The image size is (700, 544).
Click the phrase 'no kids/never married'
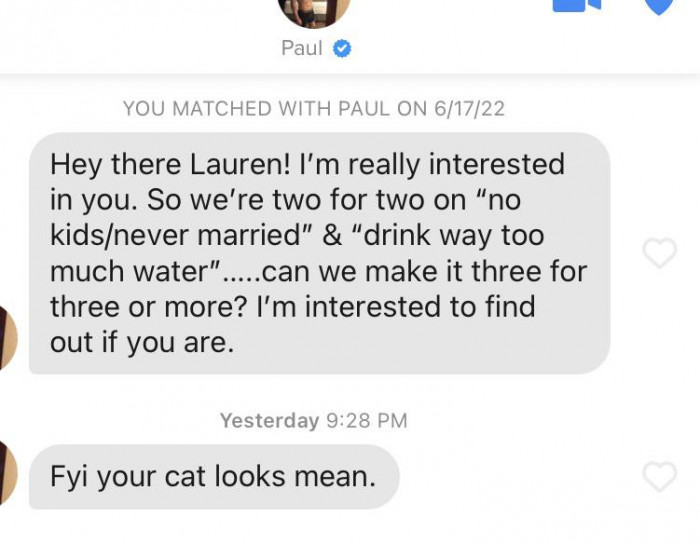286,217
